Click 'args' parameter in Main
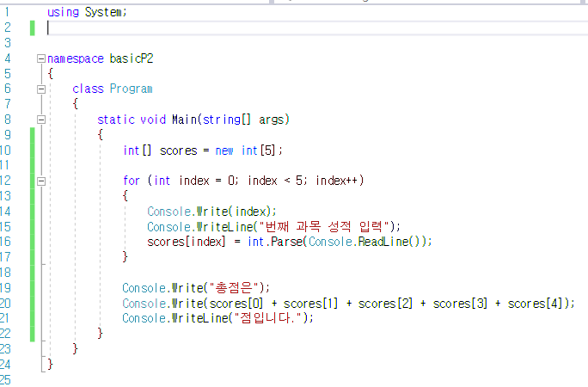588x387 pixels. click(x=272, y=120)
